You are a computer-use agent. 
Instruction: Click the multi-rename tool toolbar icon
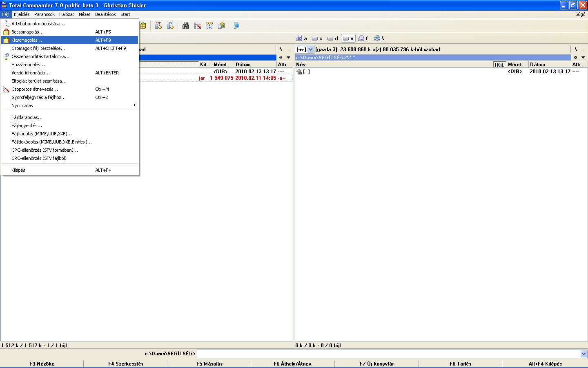[x=198, y=26]
